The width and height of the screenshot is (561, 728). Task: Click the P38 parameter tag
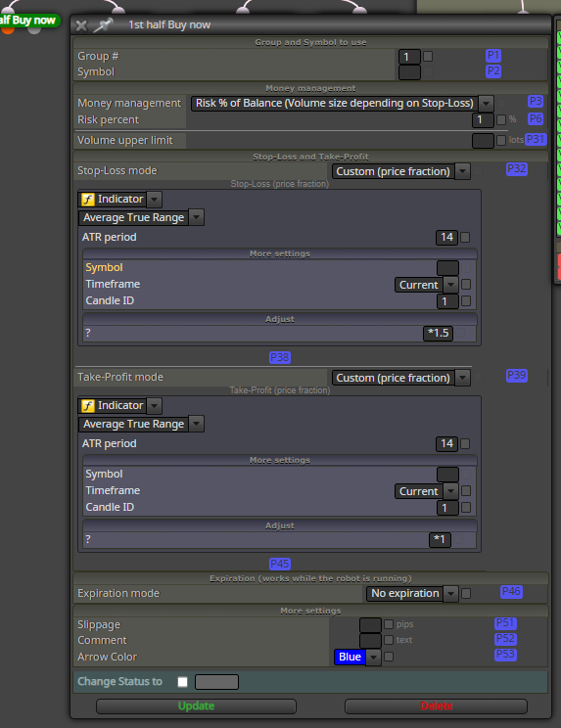(x=280, y=357)
